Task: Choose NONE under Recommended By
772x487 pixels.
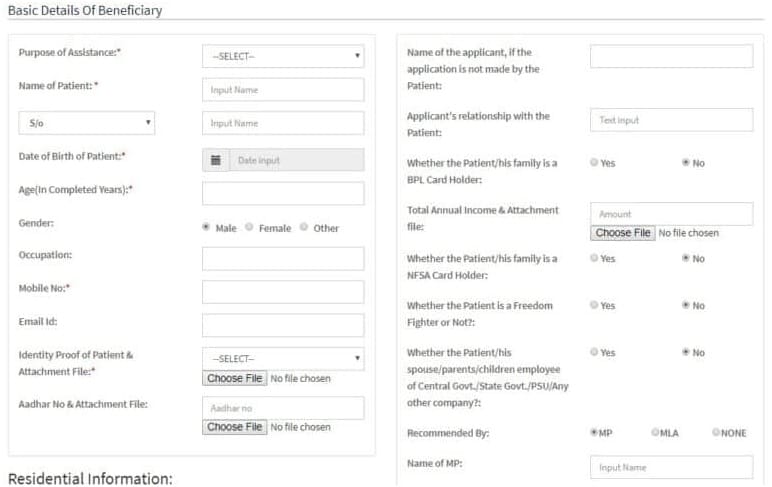Action: point(716,433)
